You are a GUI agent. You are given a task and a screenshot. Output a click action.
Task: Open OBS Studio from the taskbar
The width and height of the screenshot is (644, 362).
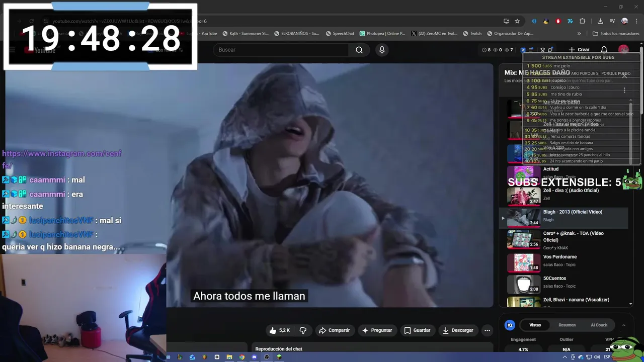coord(266,357)
